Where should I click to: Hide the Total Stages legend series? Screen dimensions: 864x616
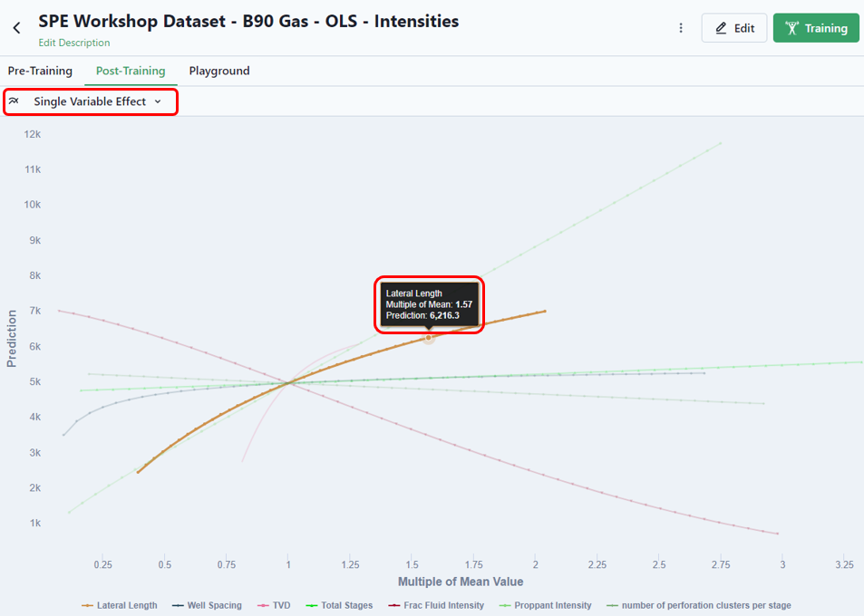[x=339, y=605]
